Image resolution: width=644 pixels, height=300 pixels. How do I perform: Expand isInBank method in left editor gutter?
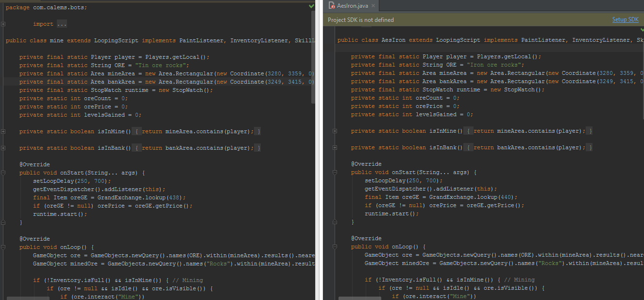(x=3, y=148)
